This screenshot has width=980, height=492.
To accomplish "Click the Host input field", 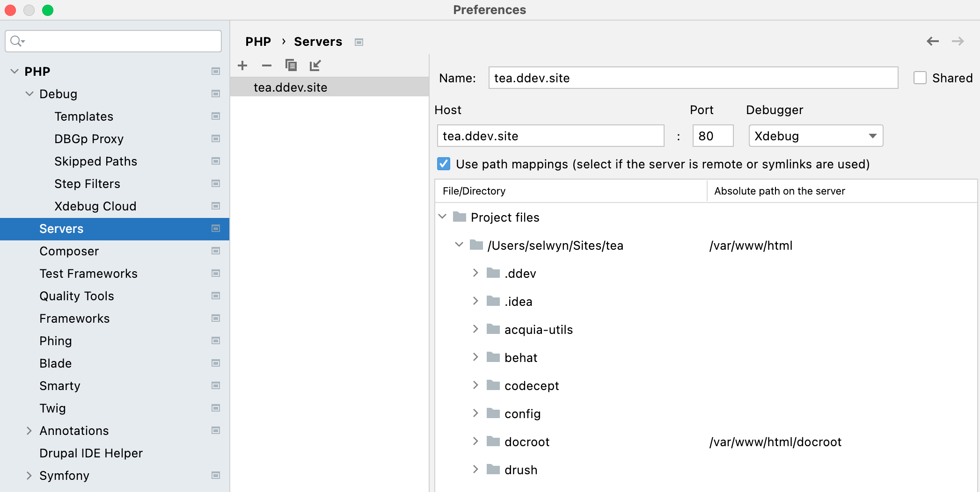I will (x=550, y=136).
